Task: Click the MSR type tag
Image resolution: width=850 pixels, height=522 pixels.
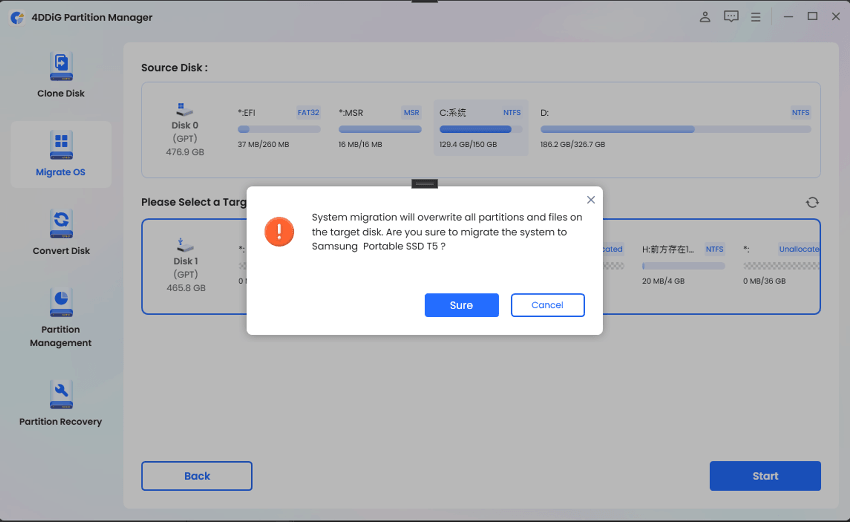Action: 411,113
